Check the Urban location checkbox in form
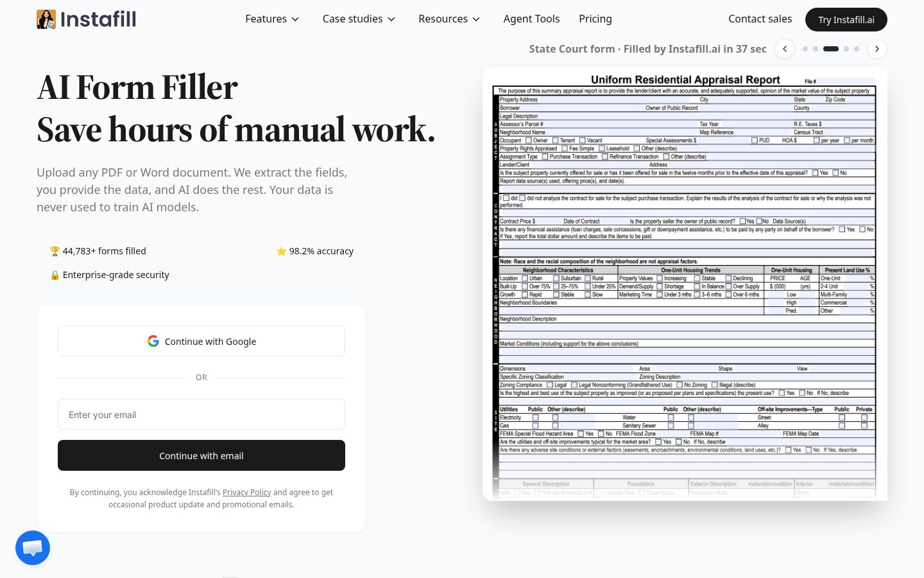The image size is (924, 578). point(525,278)
